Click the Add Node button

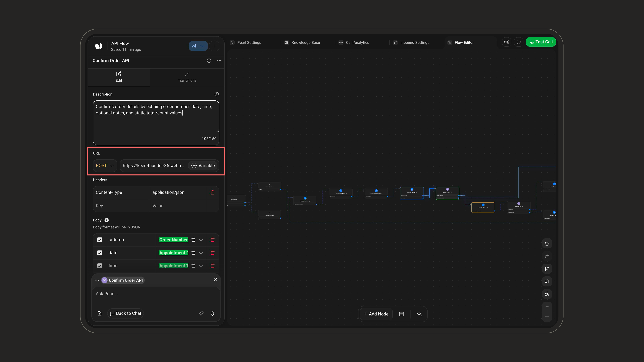tap(376, 314)
